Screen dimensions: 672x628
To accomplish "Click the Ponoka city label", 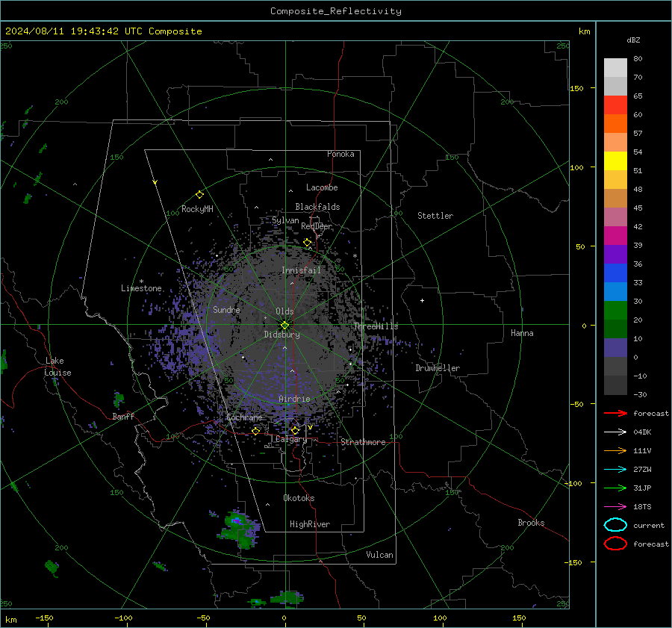I will [340, 154].
